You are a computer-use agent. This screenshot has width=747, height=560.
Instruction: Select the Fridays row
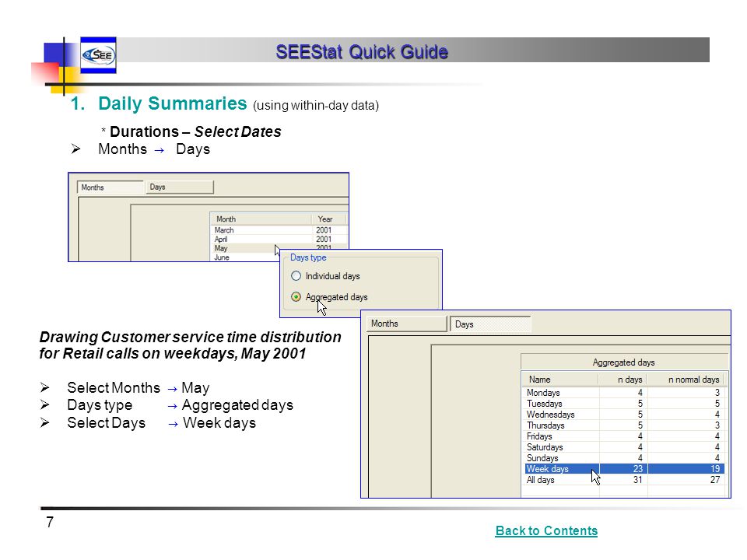coord(624,436)
